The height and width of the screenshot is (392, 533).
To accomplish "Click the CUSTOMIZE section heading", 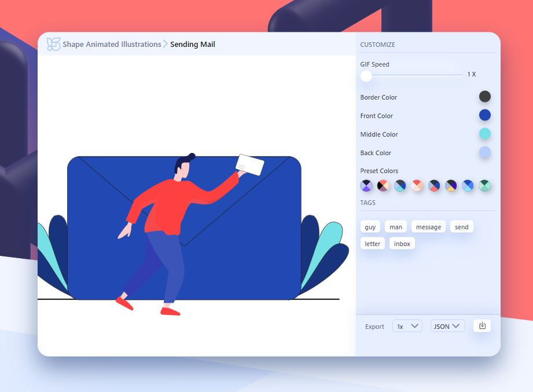I will pyautogui.click(x=377, y=45).
